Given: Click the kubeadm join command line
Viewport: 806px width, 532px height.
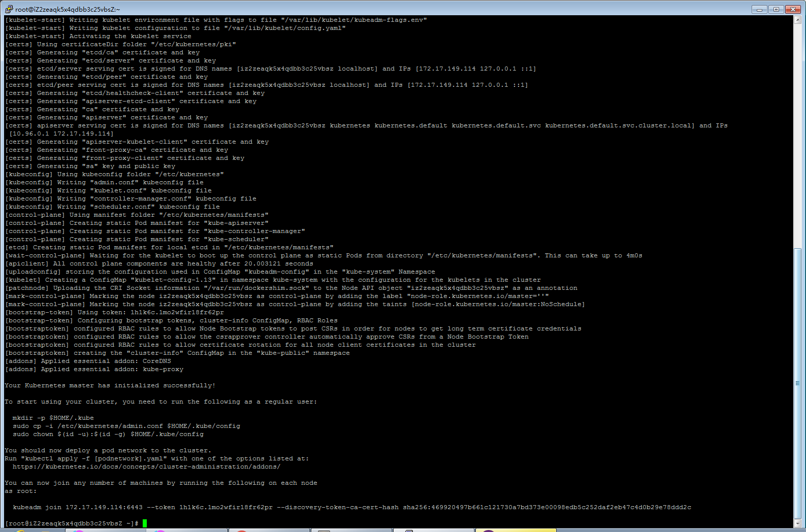Looking at the screenshot, I should [x=352, y=507].
